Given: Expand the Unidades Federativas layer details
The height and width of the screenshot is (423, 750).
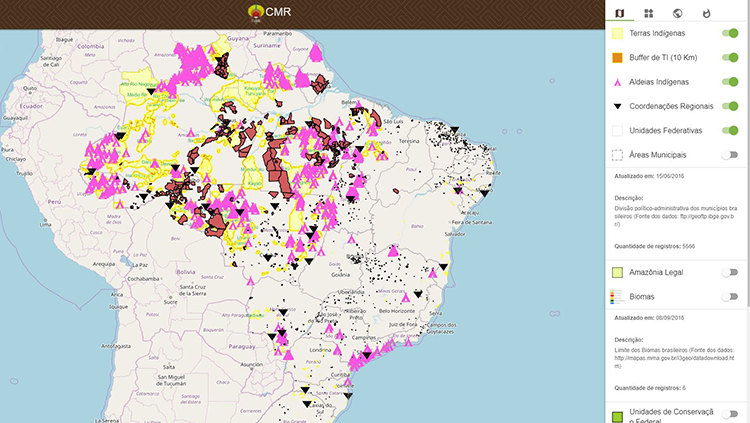Looking at the screenshot, I should [666, 131].
